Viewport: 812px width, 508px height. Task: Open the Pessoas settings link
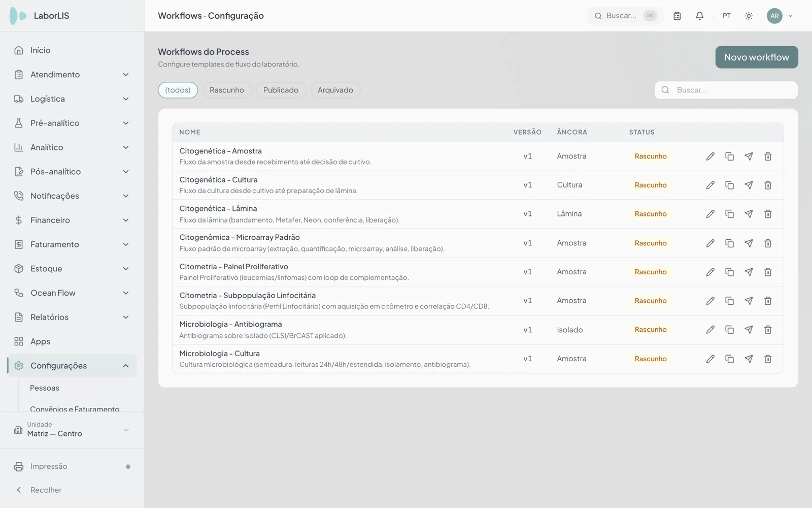pyautogui.click(x=45, y=388)
